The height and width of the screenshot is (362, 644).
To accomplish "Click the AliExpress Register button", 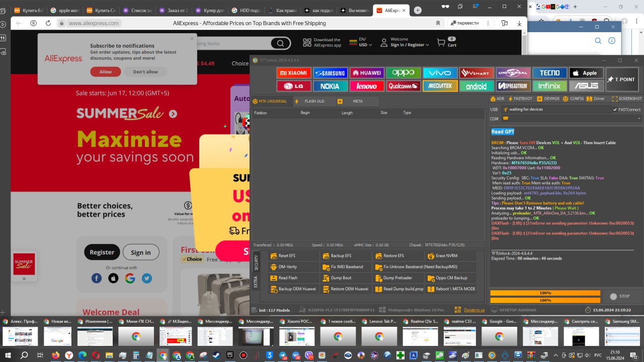I will 102,252.
